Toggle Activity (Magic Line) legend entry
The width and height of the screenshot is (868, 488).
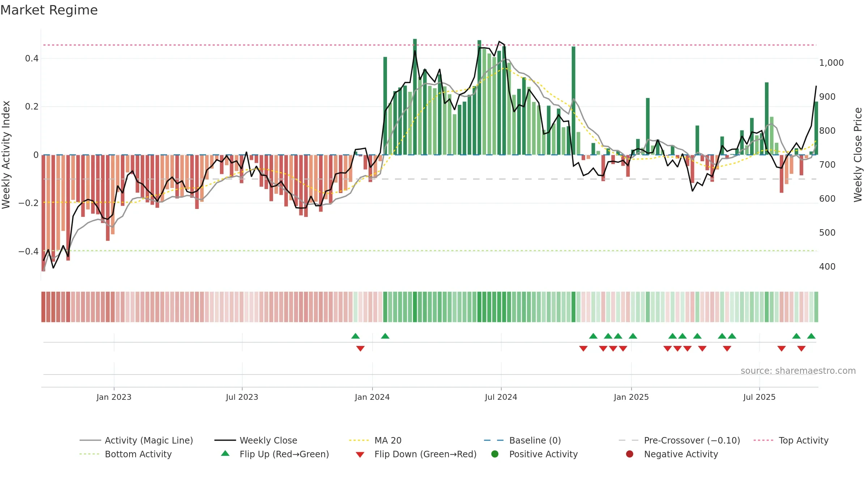click(136, 440)
